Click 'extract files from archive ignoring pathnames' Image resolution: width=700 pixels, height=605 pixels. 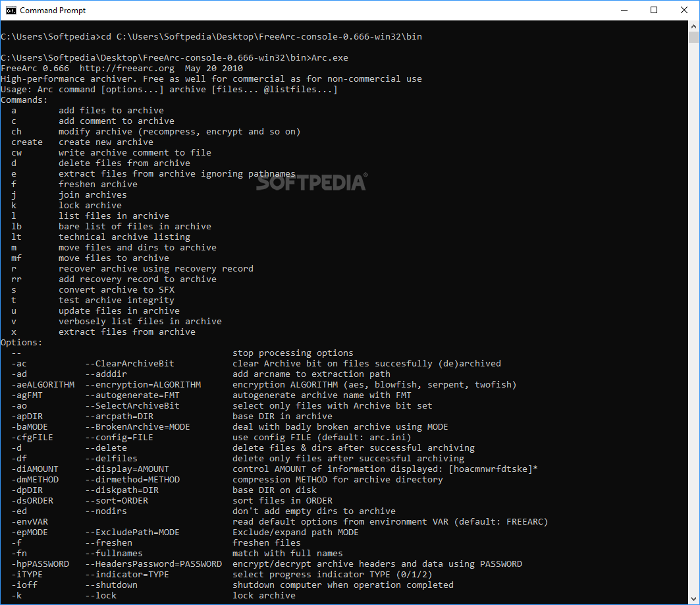pos(176,174)
